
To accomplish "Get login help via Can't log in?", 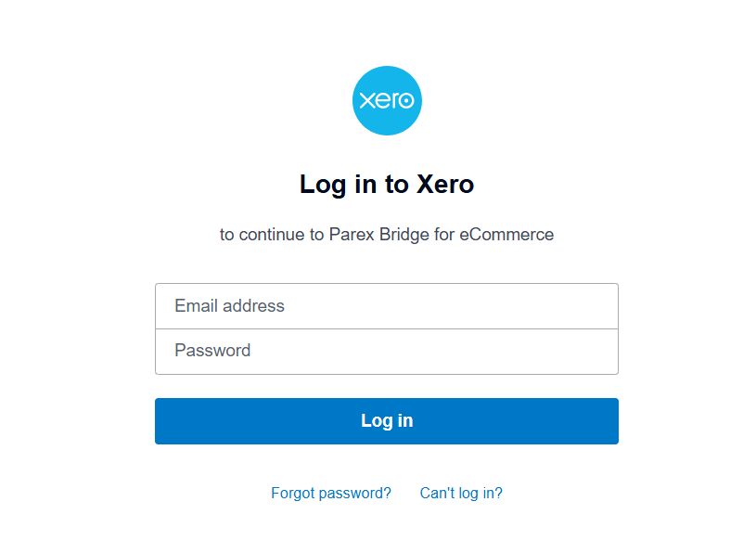I will coord(461,493).
